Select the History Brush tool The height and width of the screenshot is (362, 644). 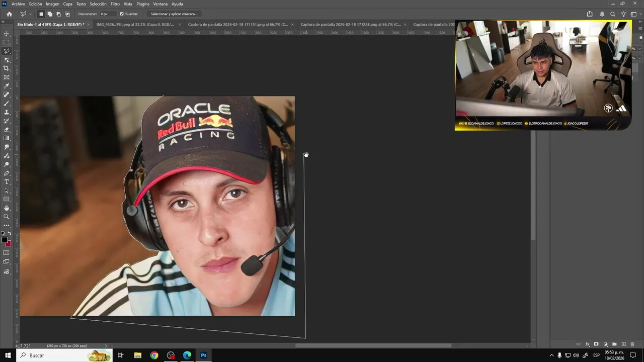(x=7, y=121)
